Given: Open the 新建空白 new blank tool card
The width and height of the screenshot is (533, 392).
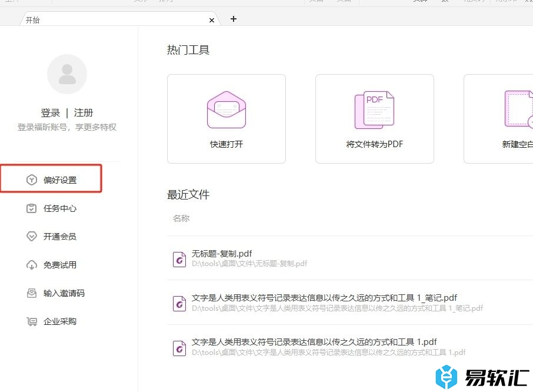Looking at the screenshot, I should point(498,119).
